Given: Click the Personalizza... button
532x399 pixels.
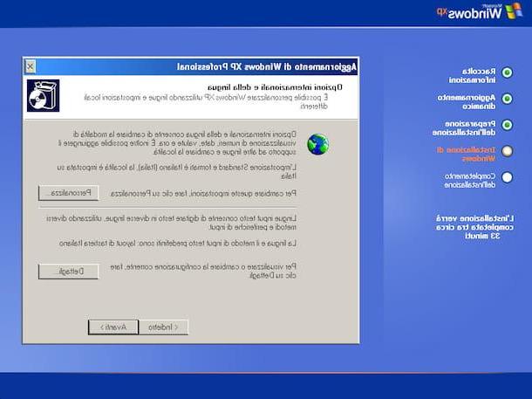Looking at the screenshot, I should click(x=69, y=193).
